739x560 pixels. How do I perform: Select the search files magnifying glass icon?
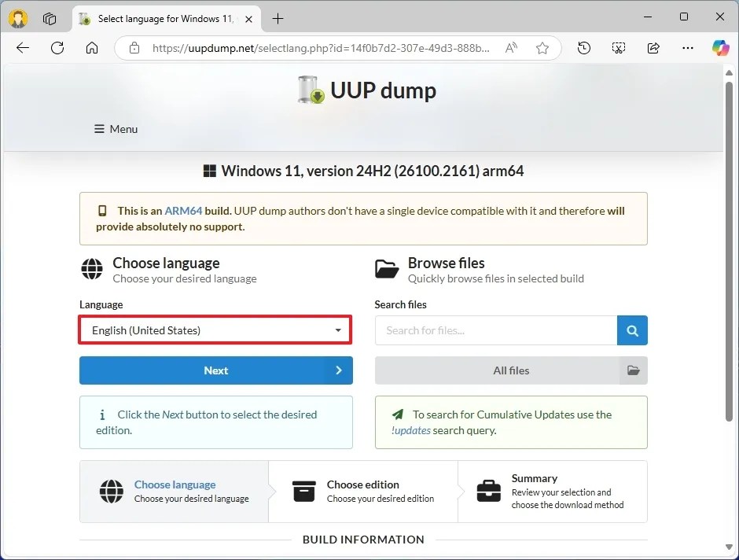(632, 330)
